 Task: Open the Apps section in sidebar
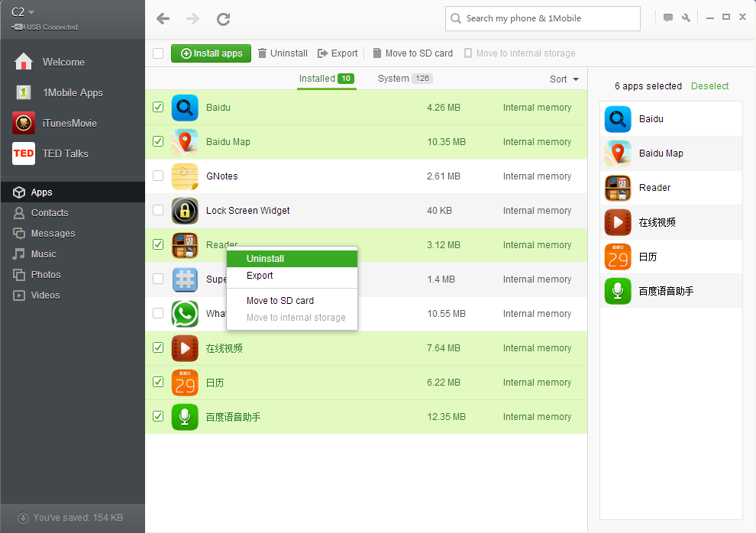pyautogui.click(x=73, y=192)
